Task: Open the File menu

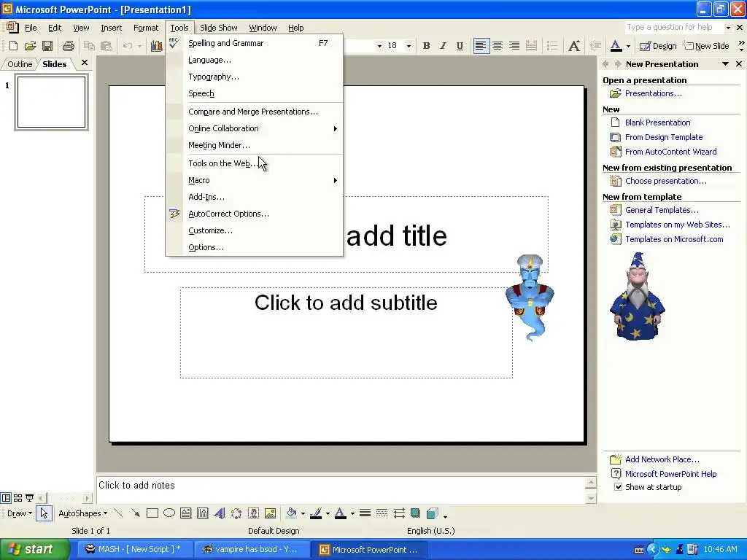Action: (31, 28)
